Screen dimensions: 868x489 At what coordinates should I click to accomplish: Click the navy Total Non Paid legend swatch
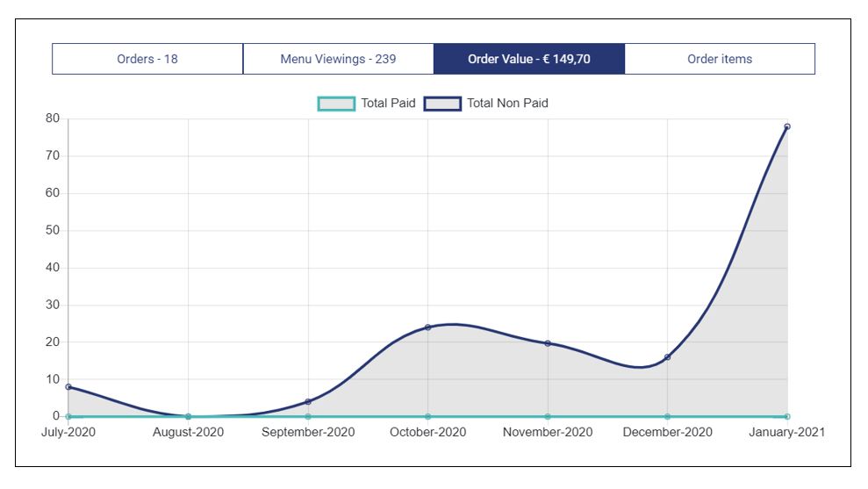point(442,104)
